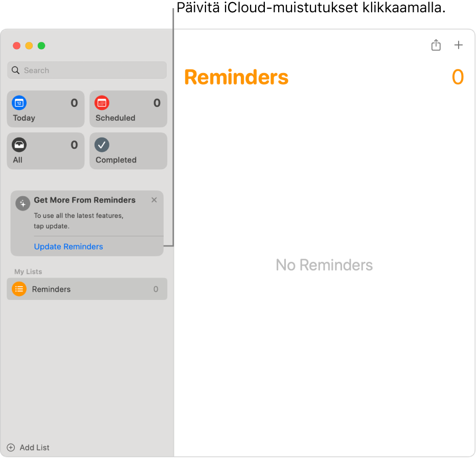Image resolution: width=476 pixels, height=458 pixels.
Task: Click the Share icon in toolbar
Action: click(x=436, y=45)
